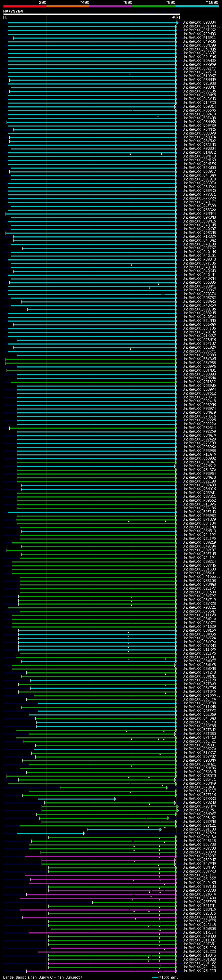Viewport: 222px width, 980px height.
Task: Select hit label UniRef100_C3W150
Action: [199, 630]
